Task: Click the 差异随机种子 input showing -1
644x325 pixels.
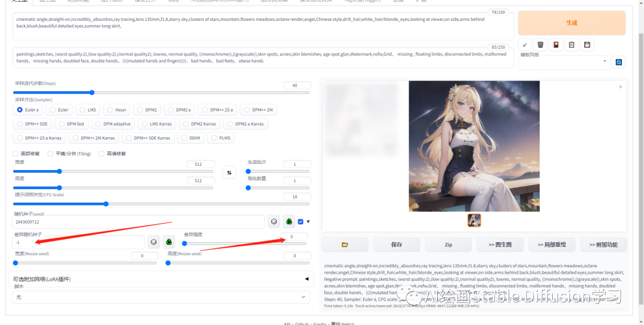Action: point(79,243)
